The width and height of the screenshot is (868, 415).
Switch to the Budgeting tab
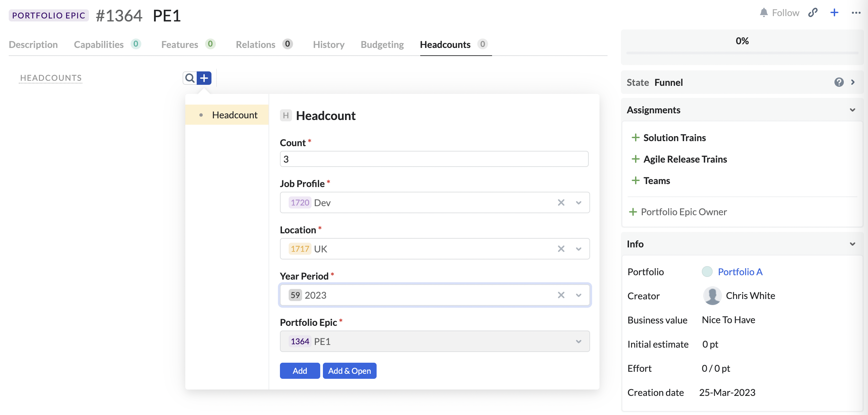click(x=382, y=45)
